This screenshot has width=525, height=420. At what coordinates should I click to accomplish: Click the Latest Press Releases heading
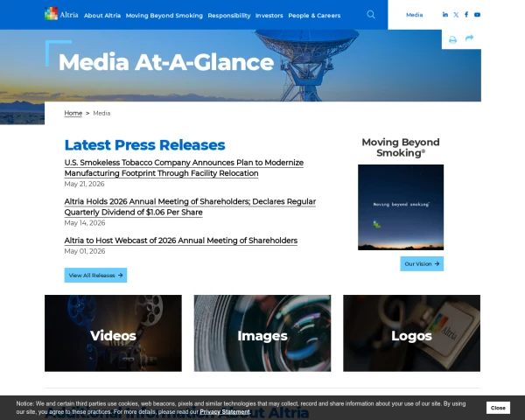(x=144, y=144)
